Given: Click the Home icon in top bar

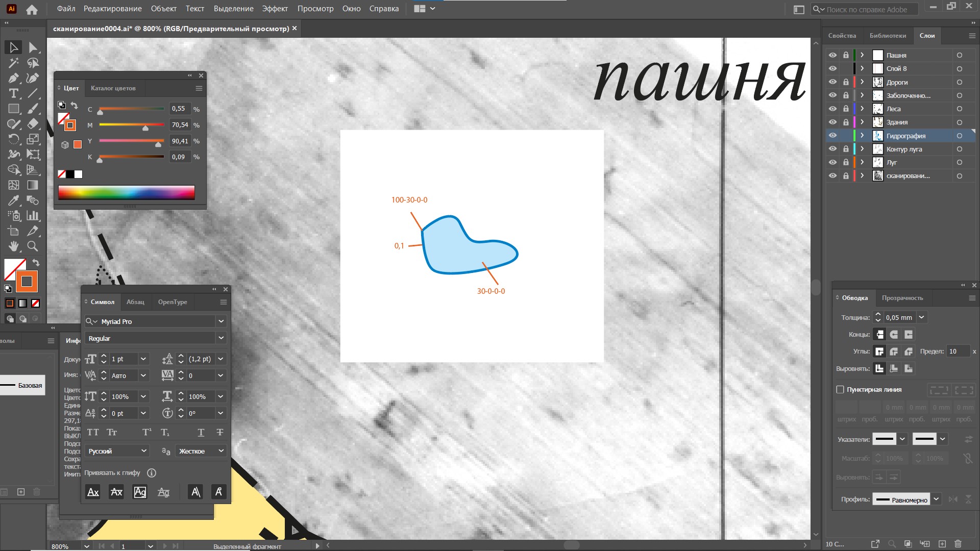Looking at the screenshot, I should point(32,9).
